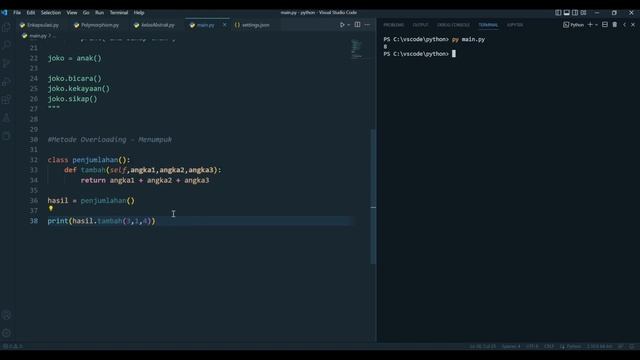Place cursor on line 38 print statement
640x360 pixels.
[101, 221]
